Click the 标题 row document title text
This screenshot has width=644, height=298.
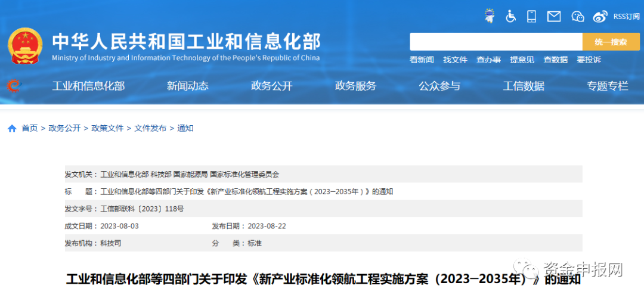tap(247, 192)
